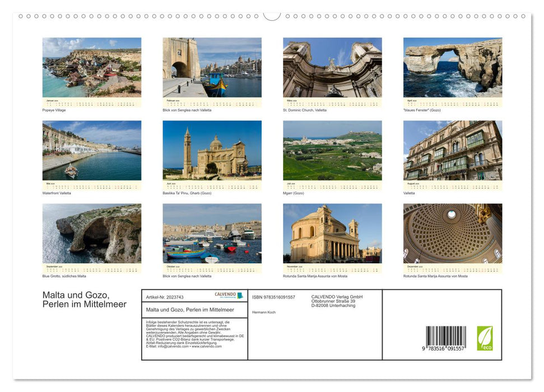Click the CALVENDO Verlag GmbH address block
The height and width of the screenshot is (392, 544).
336,301
